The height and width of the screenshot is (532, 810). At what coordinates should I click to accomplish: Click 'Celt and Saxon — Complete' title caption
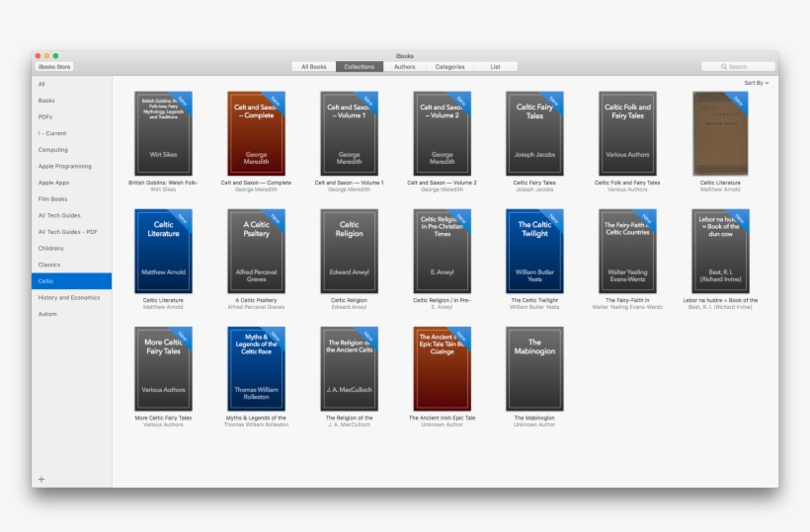pos(256,183)
